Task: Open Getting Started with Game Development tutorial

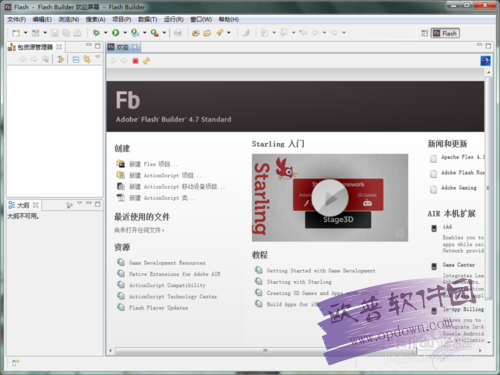Action: [321, 271]
